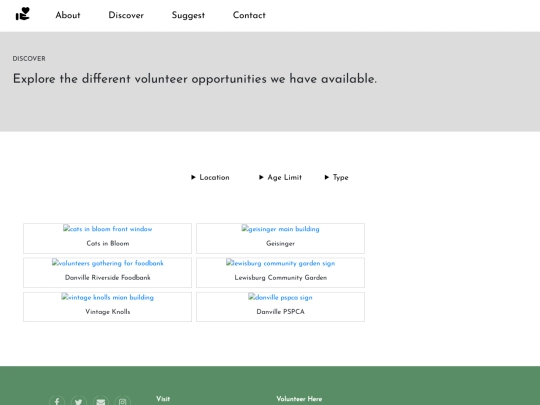Expand the Age Limit filter

[x=280, y=177]
